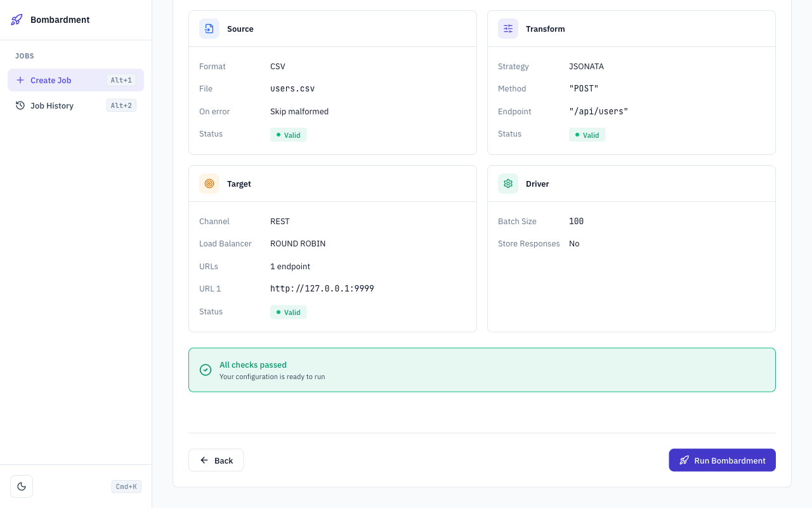Click the clock icon beside Job History
Screen dimensions: 812x508
pos(19,105)
